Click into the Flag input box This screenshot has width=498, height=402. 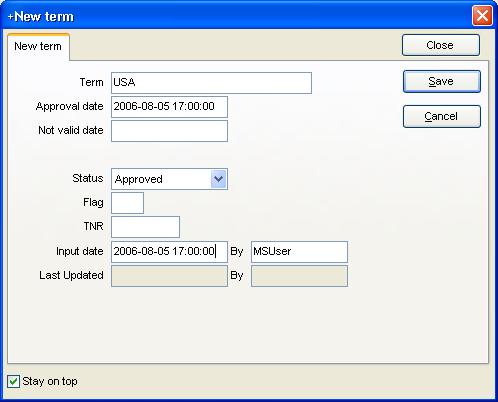click(x=127, y=203)
